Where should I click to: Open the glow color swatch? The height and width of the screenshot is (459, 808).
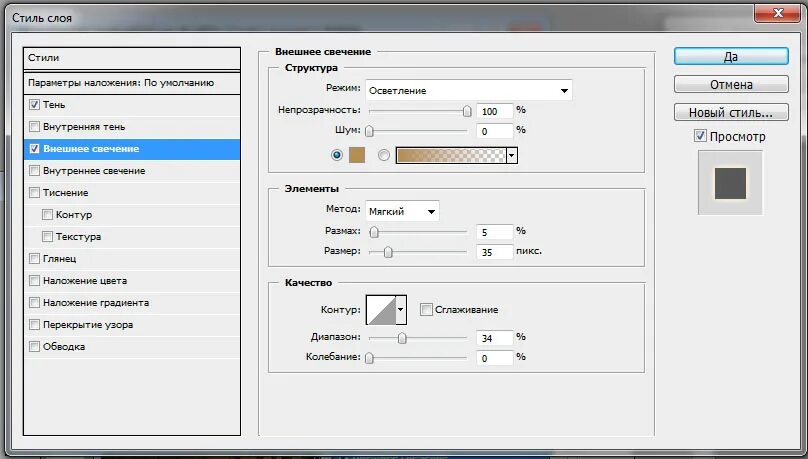357,155
